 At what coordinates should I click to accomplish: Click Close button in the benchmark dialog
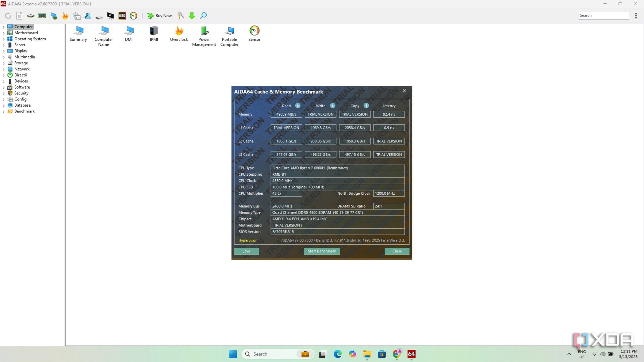397,251
